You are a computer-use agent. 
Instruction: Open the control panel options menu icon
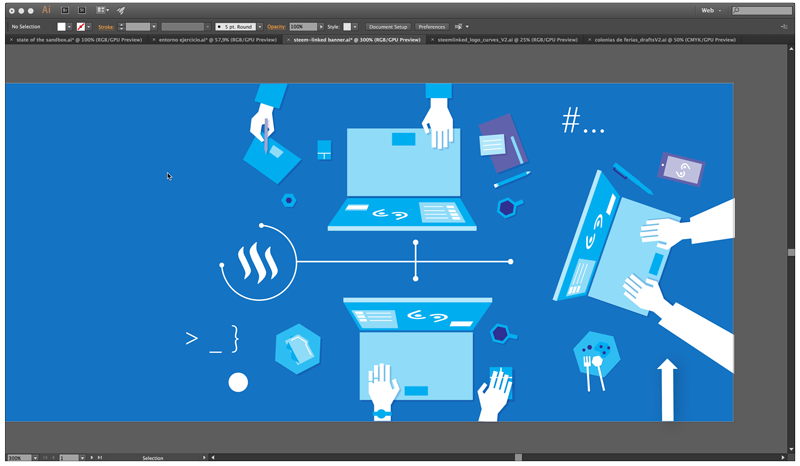click(784, 27)
